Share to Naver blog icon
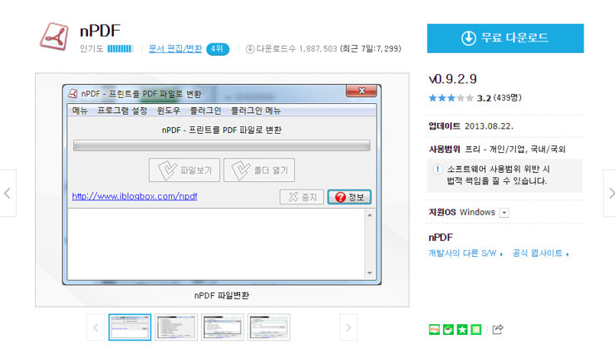The height and width of the screenshot is (364, 615). (x=434, y=329)
